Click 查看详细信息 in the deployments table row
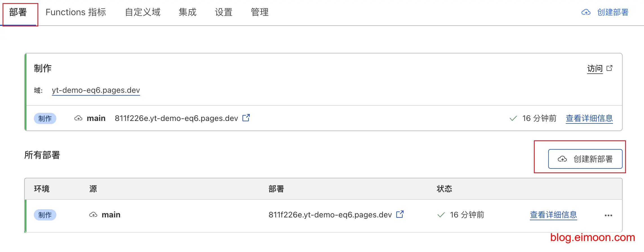Viewport: 644px width, 252px height. coord(553,215)
